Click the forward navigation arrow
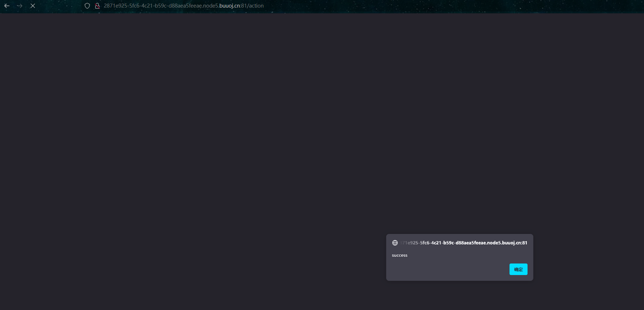This screenshot has height=310, width=644. point(20,6)
